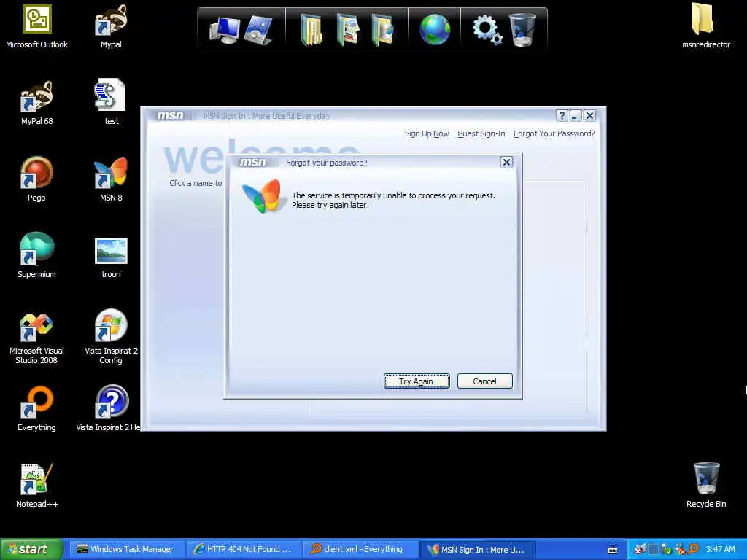Click the first tray icon with red X
This screenshot has width=747, height=560.
click(640, 550)
